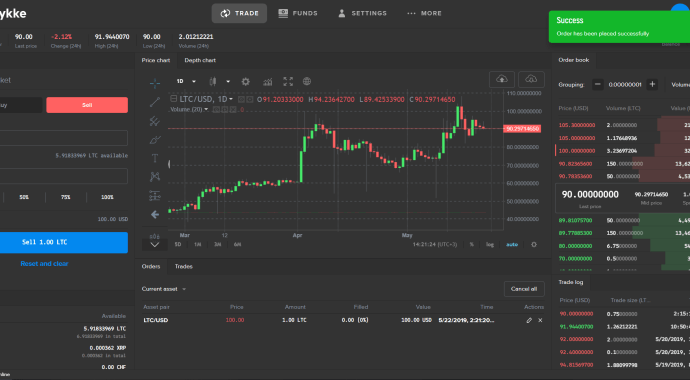Select the text annotation tool
Image resolution: width=690 pixels, height=380 pixels.
tap(155, 158)
